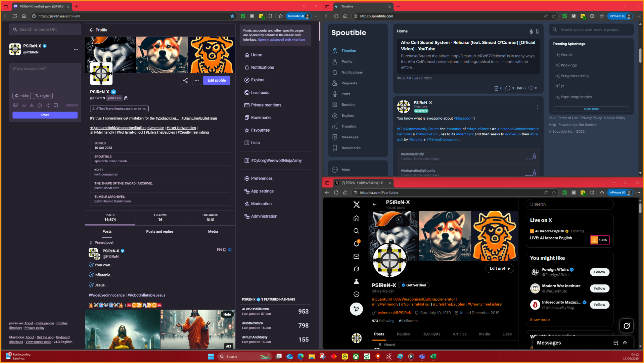Screen dimensions: 644x363
Task: Open Home via house icon in X sidebar
Action: [x=357, y=219]
